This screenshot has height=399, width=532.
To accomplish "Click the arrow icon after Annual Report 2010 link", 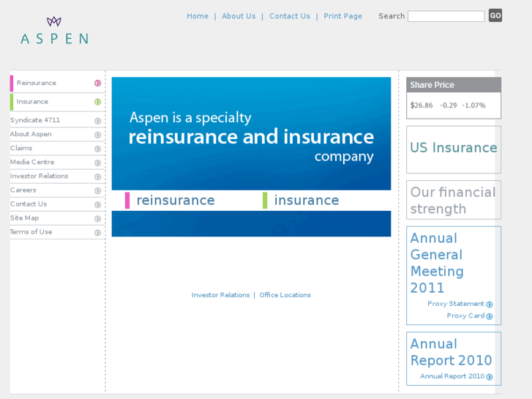I will 490,376.
